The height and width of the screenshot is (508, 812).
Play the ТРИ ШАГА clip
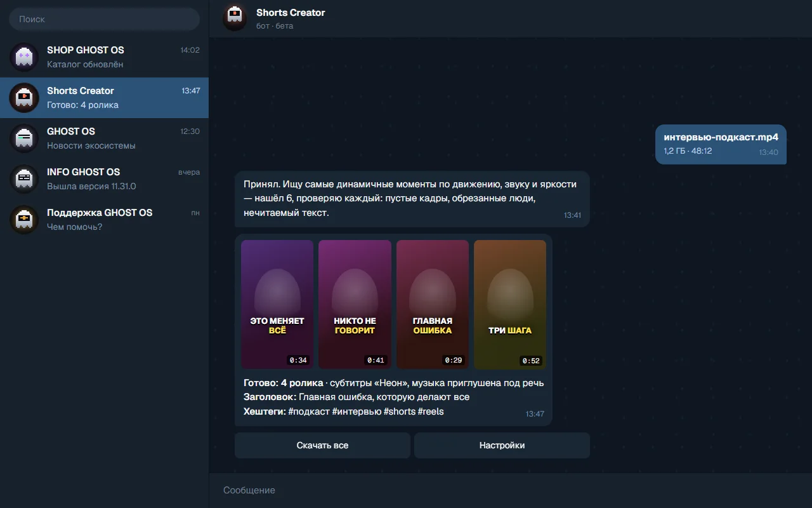(x=510, y=304)
